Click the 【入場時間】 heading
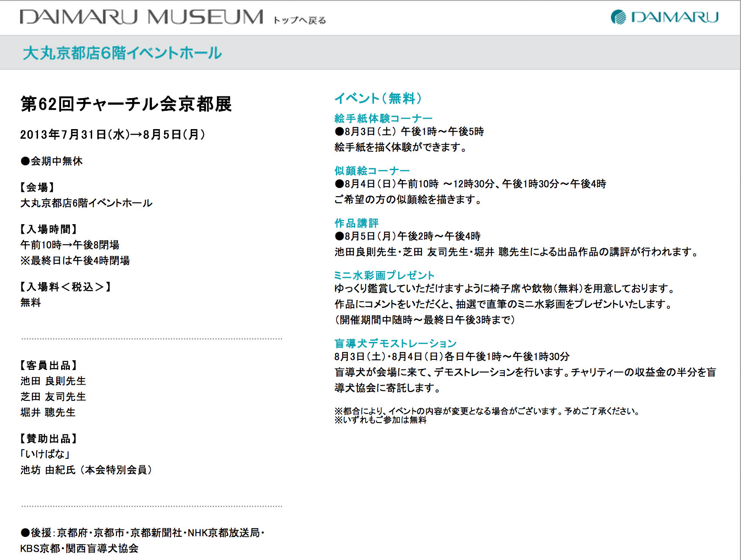This screenshot has height=560, width=741. (48, 229)
